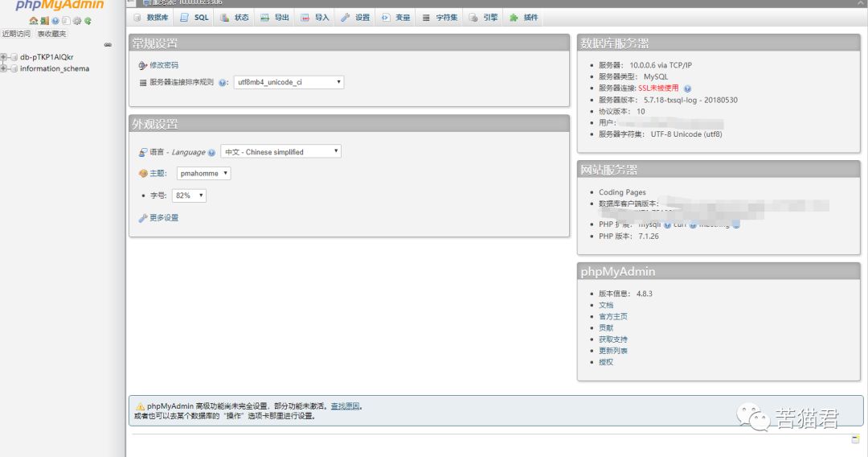Click the chain link icon in the navigation panel

pyautogui.click(x=108, y=45)
